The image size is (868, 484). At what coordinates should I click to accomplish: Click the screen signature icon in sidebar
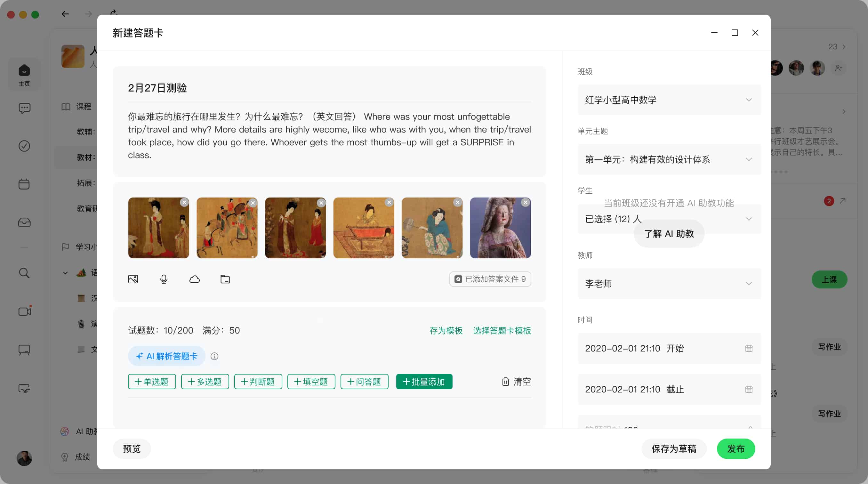tap(24, 388)
